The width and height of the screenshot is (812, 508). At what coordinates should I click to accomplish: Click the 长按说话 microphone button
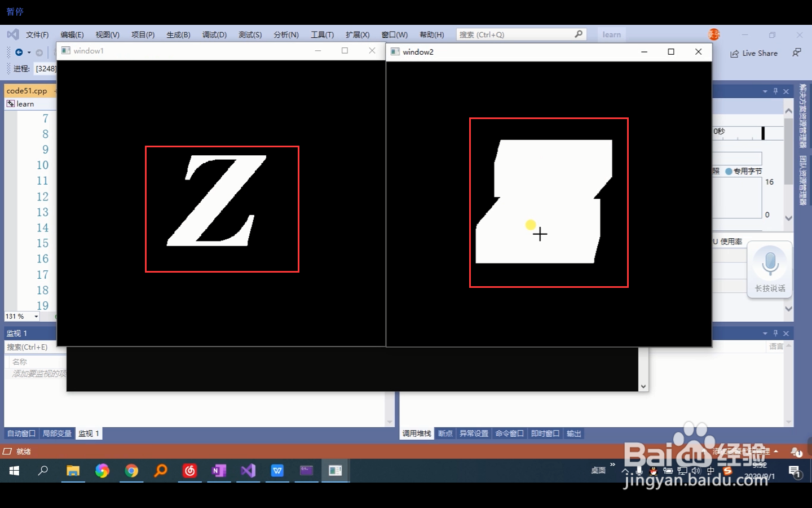[770, 270]
